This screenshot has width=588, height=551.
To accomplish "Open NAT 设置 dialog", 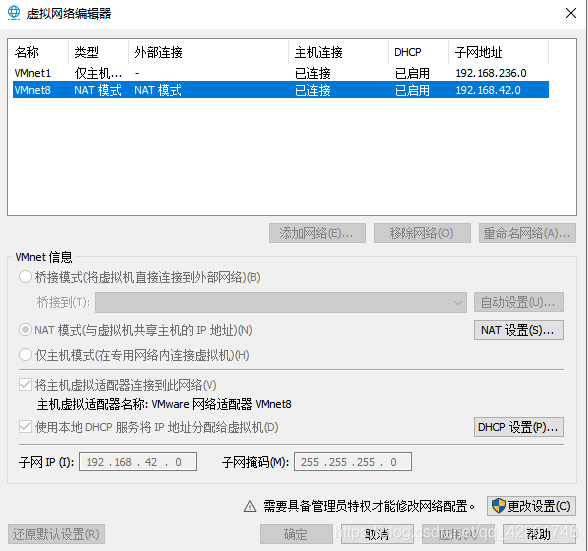I will click(519, 330).
